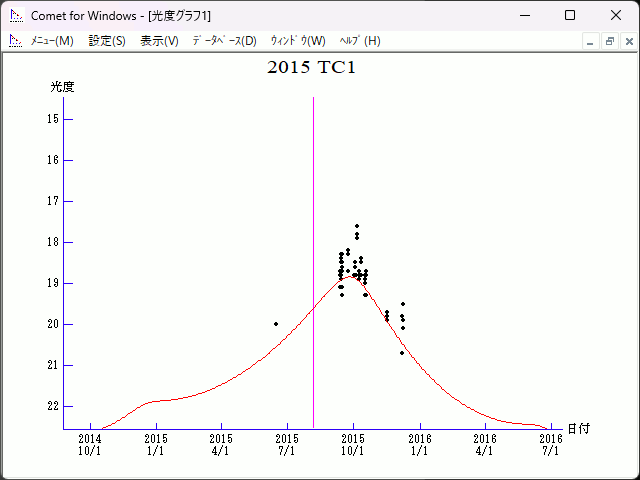Open the データベース(D) database menu

pos(224,41)
